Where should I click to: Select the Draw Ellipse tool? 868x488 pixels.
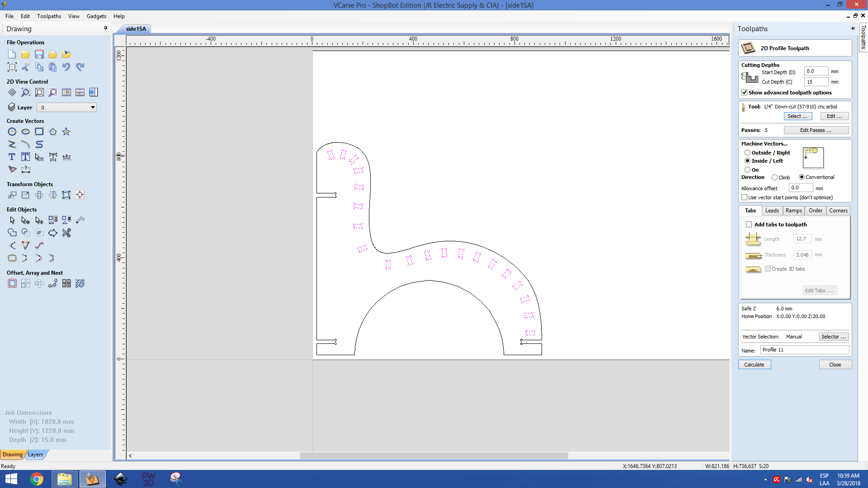tap(26, 131)
